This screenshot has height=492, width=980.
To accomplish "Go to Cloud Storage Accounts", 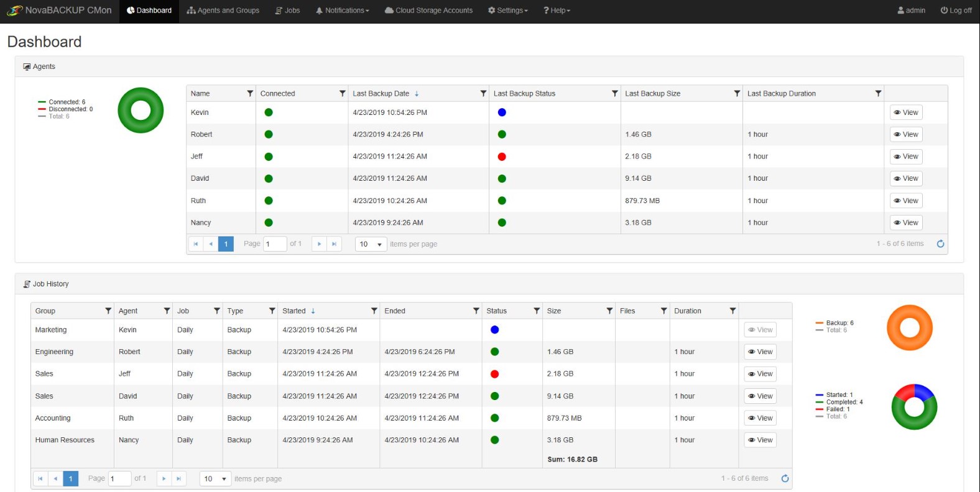I will [428, 11].
